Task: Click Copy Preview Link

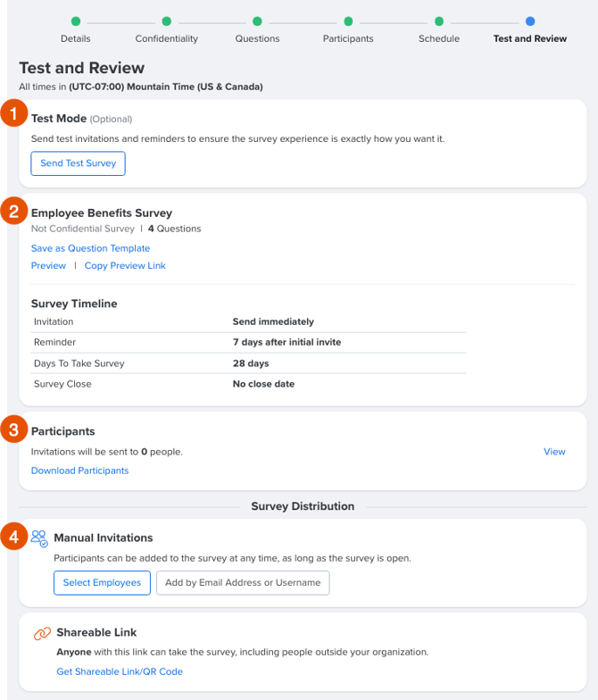Action: point(125,266)
